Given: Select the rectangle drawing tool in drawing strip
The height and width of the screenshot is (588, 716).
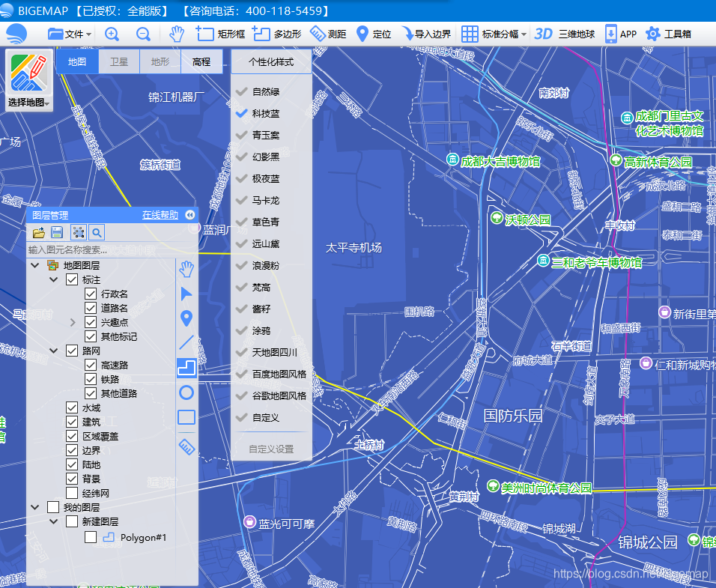Looking at the screenshot, I should coord(186,417).
